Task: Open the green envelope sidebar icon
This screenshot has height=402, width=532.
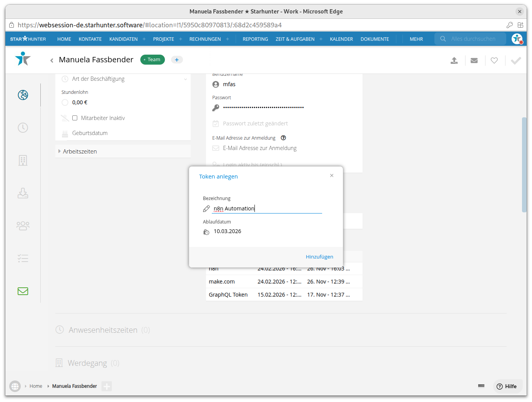Action: coord(23,291)
